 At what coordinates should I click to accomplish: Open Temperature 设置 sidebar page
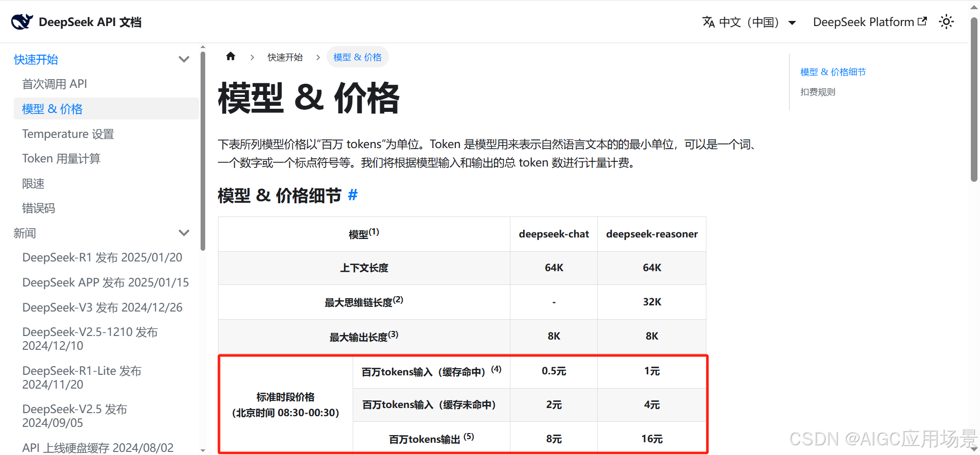point(68,134)
